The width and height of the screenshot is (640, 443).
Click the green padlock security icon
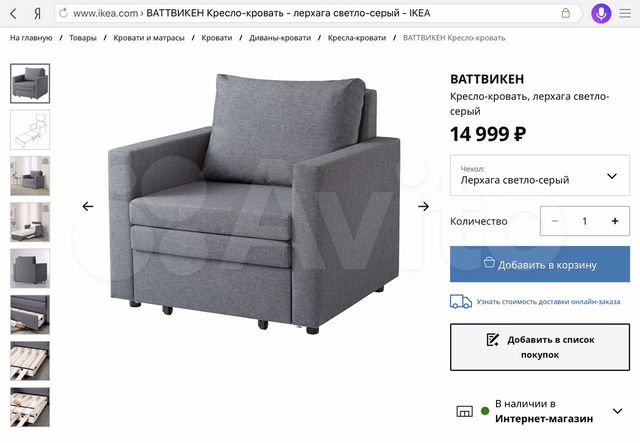click(x=566, y=13)
